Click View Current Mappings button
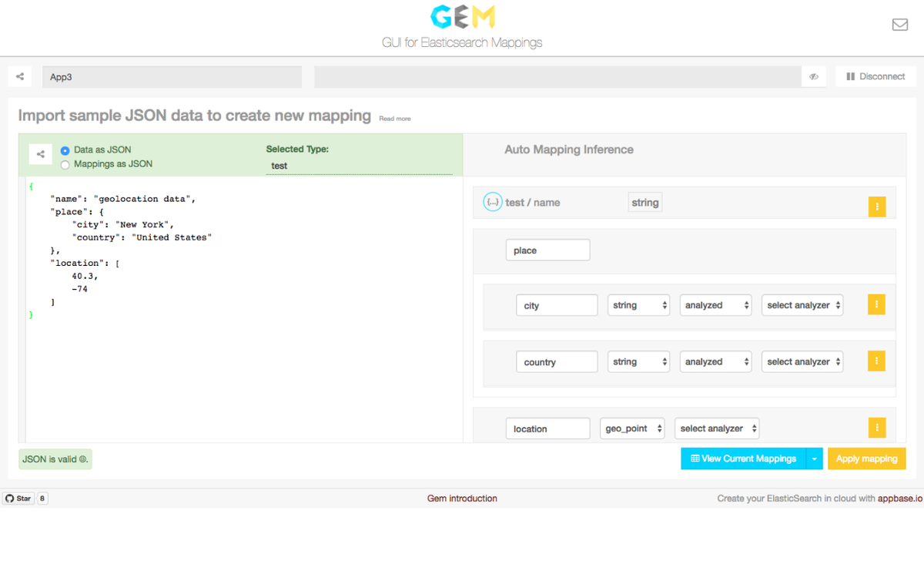This screenshot has width=924, height=578. point(743,459)
